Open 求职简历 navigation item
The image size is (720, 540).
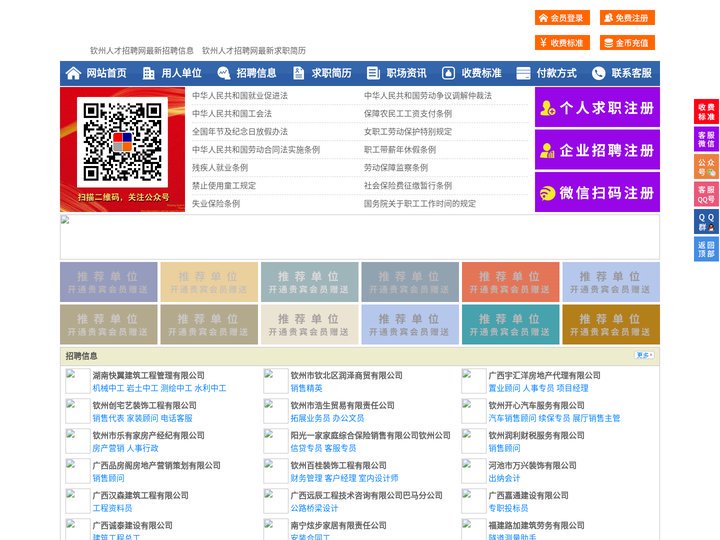pos(332,73)
